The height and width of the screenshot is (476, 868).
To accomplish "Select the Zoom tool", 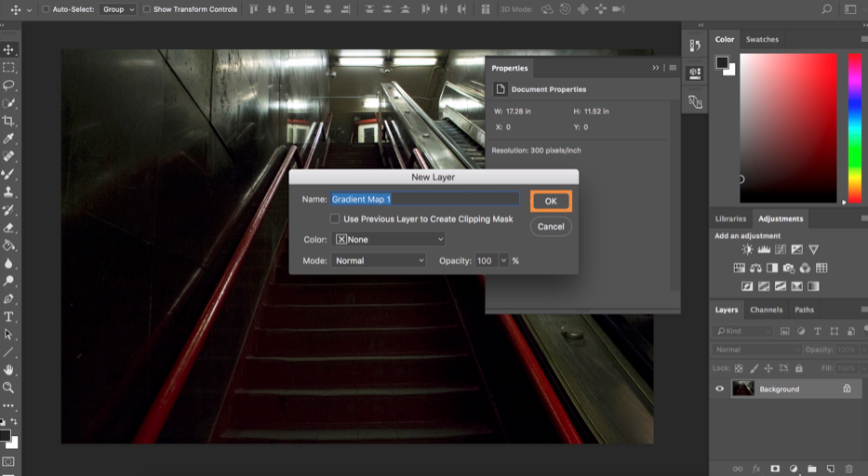I will (8, 388).
